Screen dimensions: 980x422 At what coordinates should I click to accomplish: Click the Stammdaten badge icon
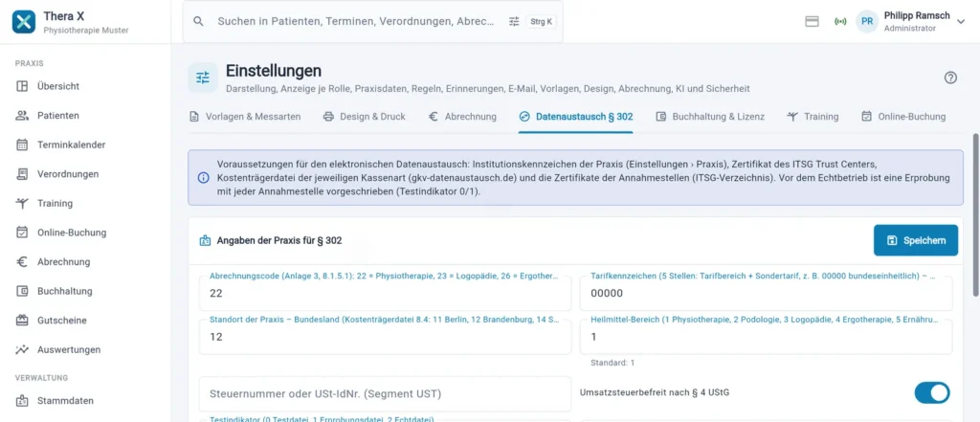tap(23, 400)
